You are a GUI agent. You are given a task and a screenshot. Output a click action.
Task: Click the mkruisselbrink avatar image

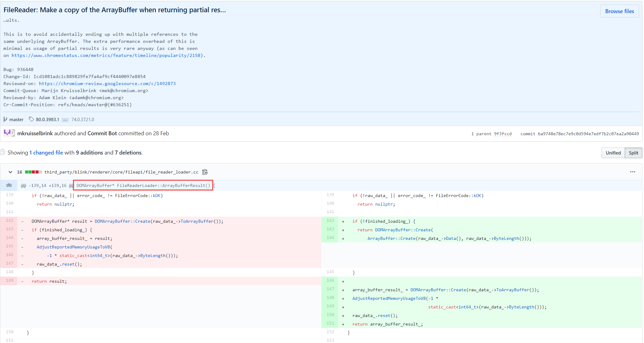click(x=9, y=133)
